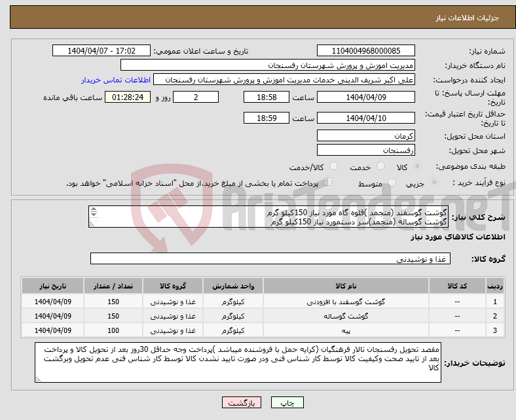The height and width of the screenshot is (420, 516).
Task: Click the بازگشت back button
Action: click(x=242, y=402)
